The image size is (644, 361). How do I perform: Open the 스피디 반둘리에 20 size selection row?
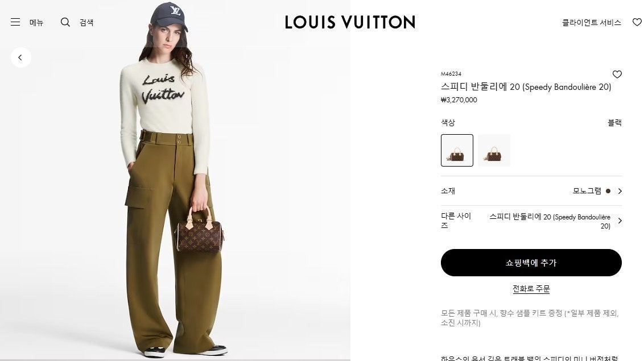tap(531, 221)
